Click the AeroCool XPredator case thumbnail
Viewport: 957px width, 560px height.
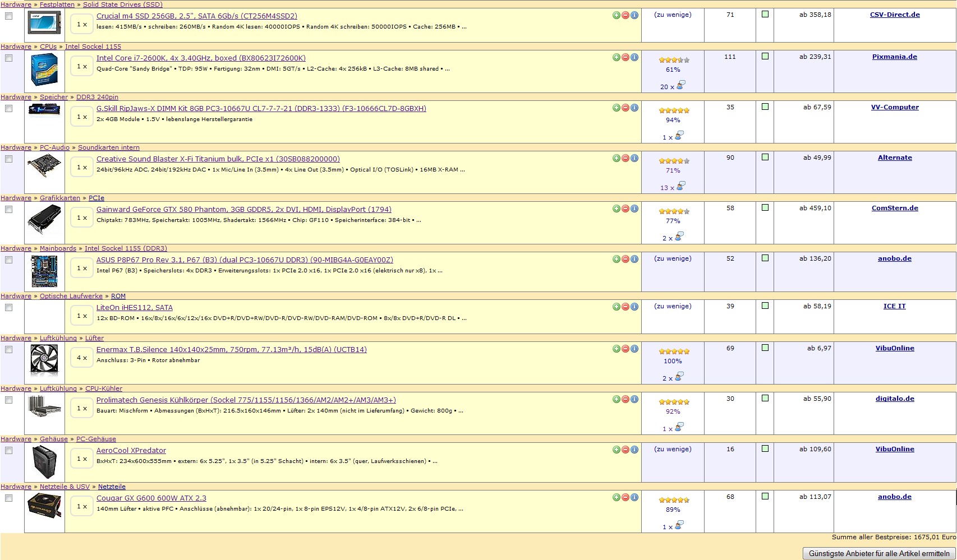(44, 462)
